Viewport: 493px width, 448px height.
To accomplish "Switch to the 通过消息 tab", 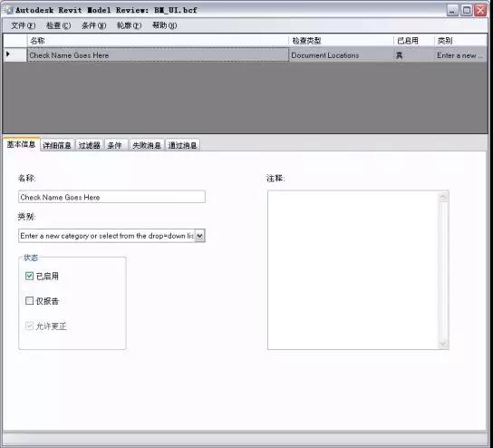I will [x=182, y=145].
